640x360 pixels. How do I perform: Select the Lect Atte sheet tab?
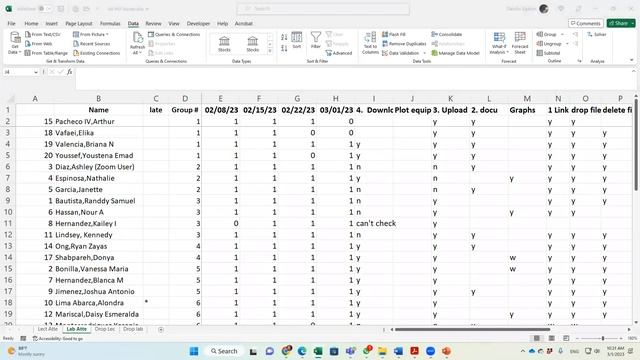pos(48,329)
